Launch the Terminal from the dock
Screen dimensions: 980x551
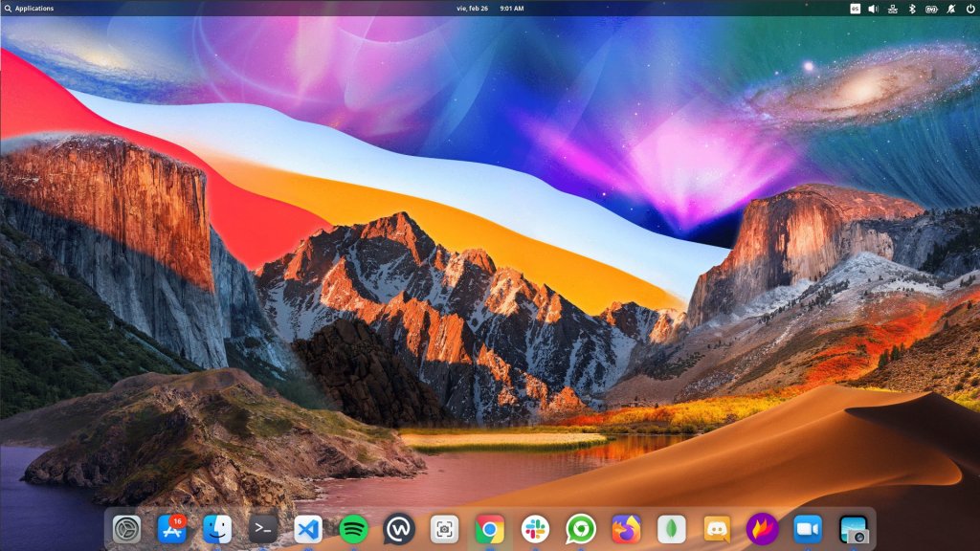262,529
